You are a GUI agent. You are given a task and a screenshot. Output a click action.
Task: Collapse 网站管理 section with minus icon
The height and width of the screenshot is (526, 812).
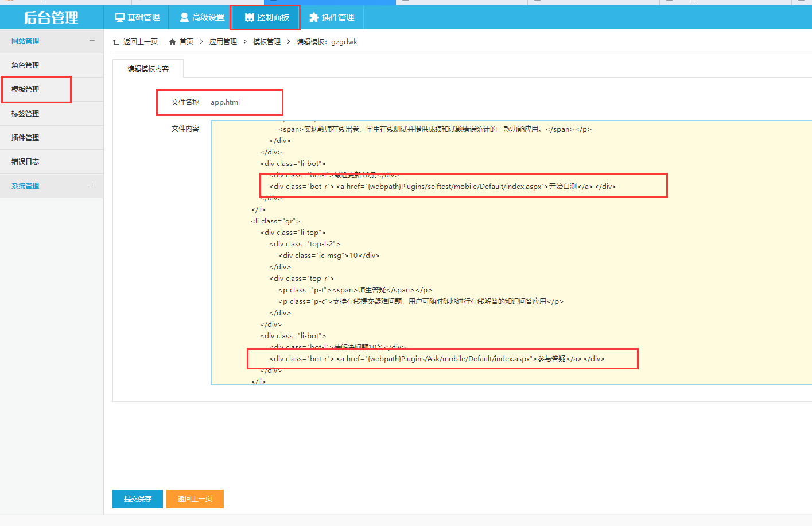point(92,41)
